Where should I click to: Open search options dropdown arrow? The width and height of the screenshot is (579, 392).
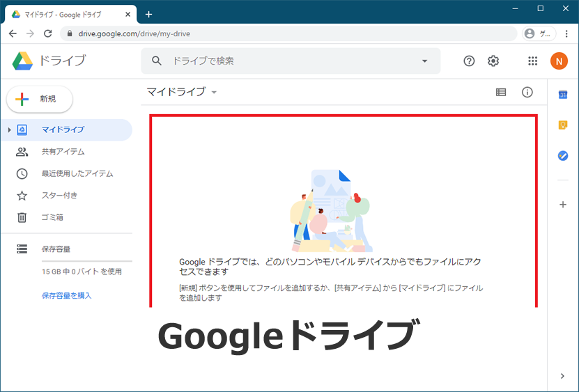click(424, 61)
